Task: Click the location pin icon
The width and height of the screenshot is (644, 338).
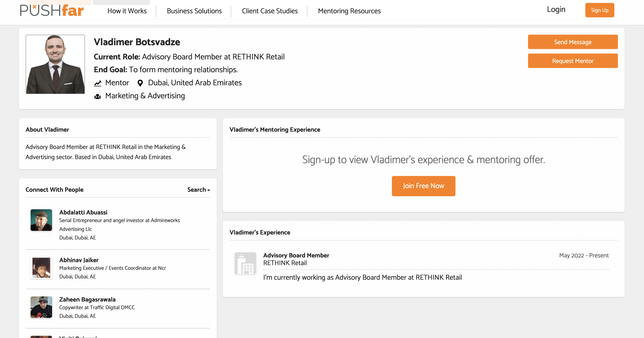Action: pyautogui.click(x=140, y=83)
